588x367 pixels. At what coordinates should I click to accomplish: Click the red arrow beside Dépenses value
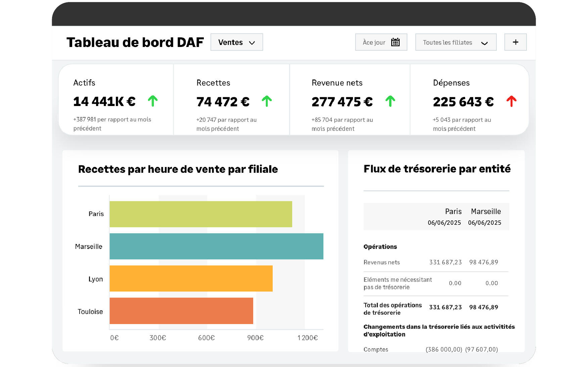point(511,101)
